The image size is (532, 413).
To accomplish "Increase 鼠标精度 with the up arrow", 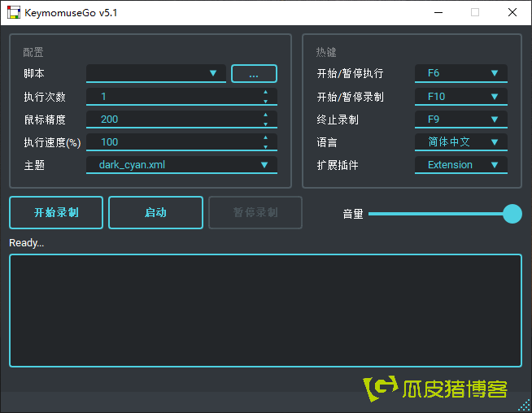I will (266, 115).
